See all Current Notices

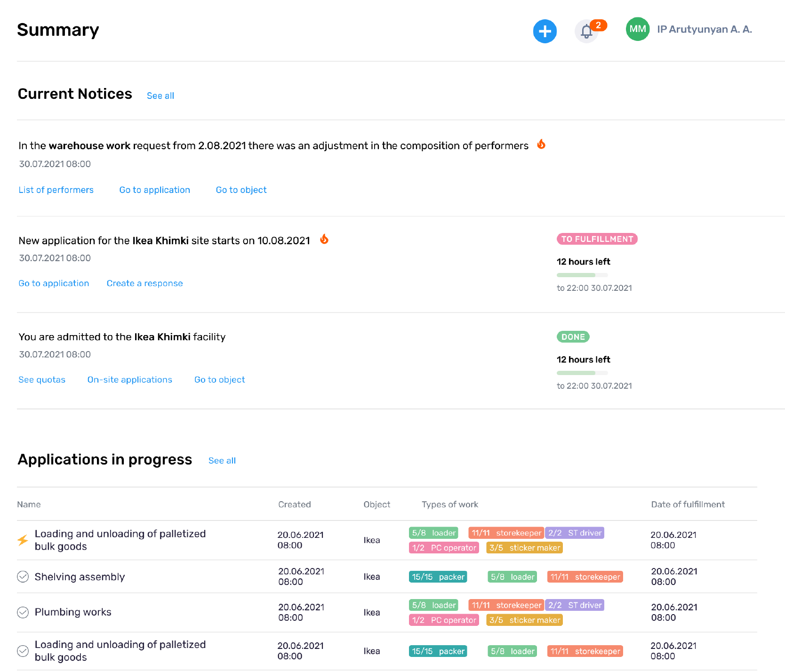tap(160, 96)
